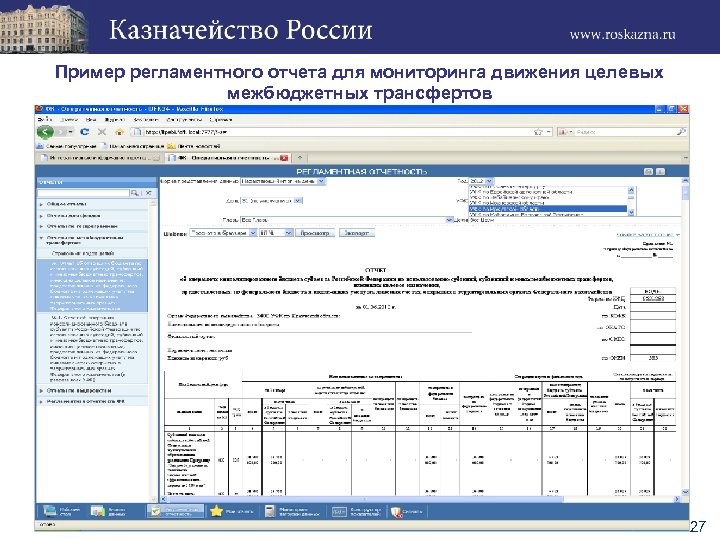The height and width of the screenshot is (540, 720).
Task: Click the bookmark star in the address bar
Action: pos(538,132)
